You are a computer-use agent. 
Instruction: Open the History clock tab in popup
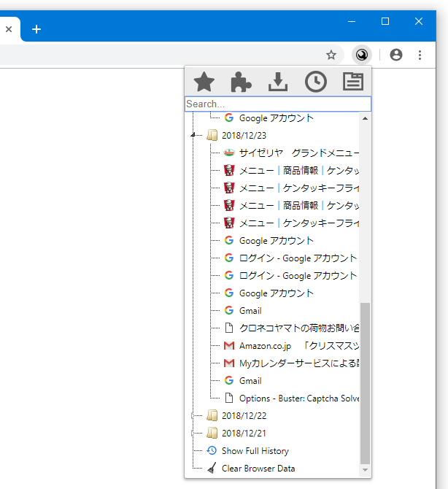click(x=315, y=82)
